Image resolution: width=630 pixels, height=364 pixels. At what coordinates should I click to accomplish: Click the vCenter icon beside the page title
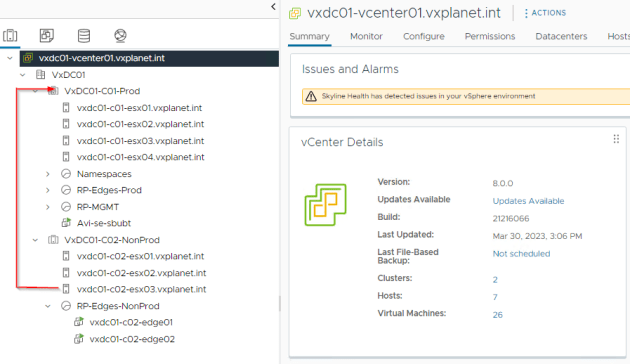295,13
